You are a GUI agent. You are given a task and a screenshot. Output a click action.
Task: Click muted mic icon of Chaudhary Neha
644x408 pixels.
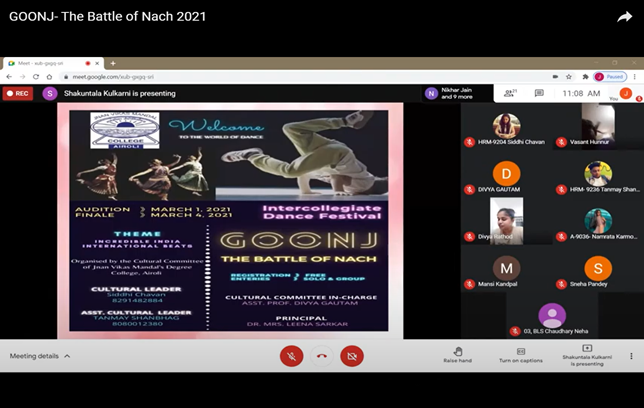(x=515, y=331)
